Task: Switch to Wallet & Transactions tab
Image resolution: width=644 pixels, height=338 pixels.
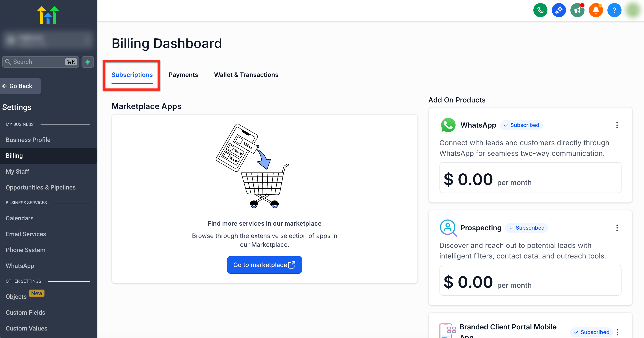Action: click(x=246, y=75)
